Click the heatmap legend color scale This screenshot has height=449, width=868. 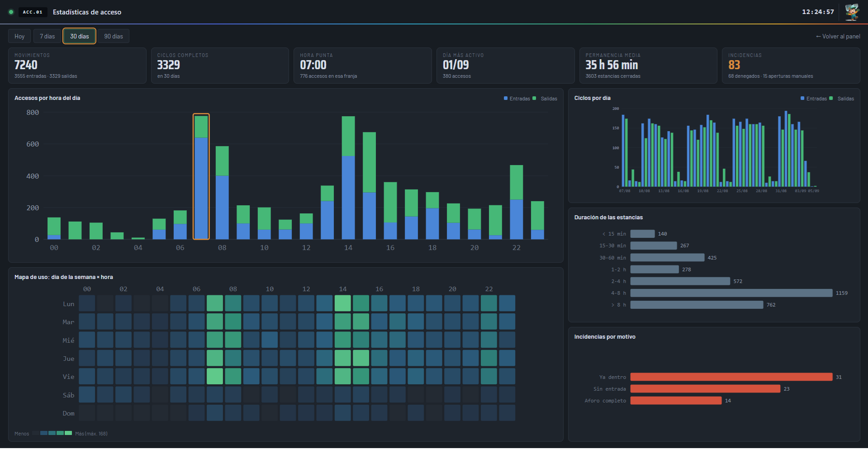pos(52,433)
